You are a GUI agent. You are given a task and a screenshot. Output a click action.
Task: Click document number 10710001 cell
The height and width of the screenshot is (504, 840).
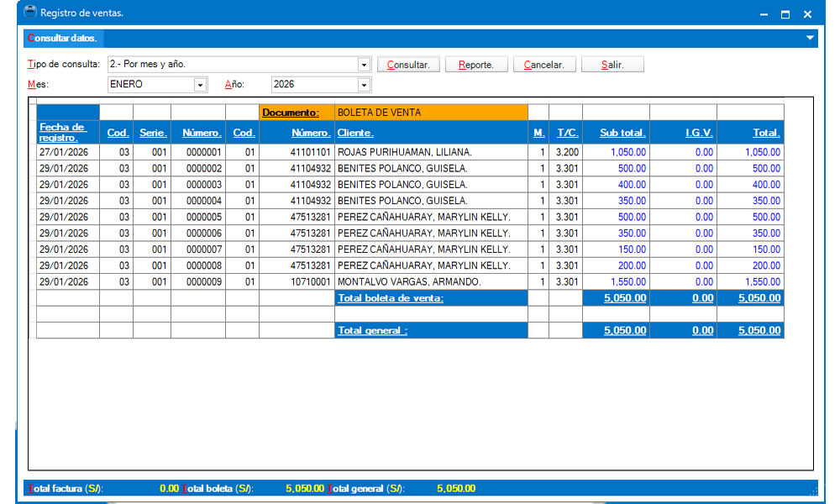[297, 281]
